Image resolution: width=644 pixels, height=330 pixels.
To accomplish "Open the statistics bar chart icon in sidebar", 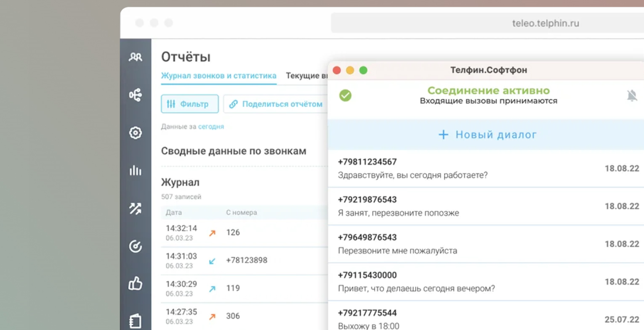I will pos(135,170).
